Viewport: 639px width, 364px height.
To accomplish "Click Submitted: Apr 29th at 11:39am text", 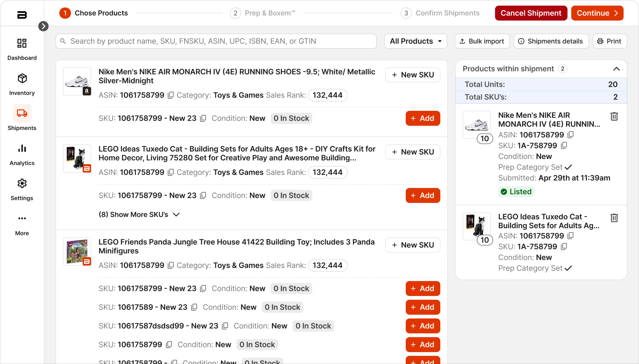I will (554, 178).
